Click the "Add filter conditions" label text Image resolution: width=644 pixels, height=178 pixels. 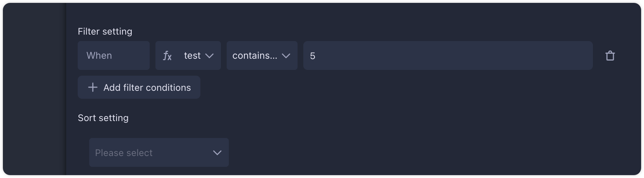coord(147,88)
